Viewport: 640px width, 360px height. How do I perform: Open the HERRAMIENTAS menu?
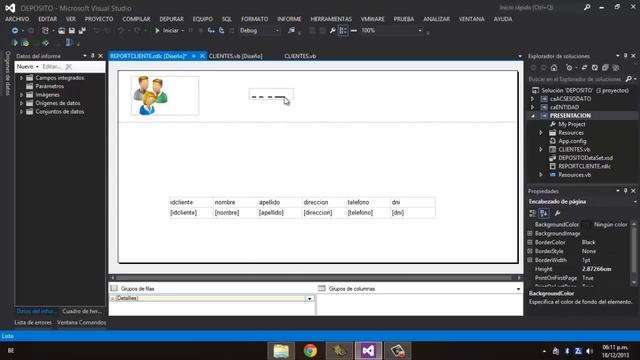(331, 19)
